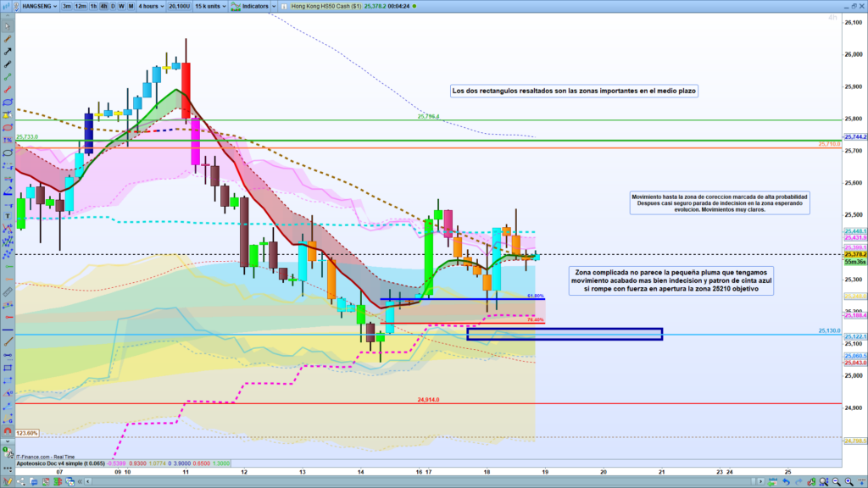Switch to the M monthly timeframe
868x488 pixels.
pos(131,6)
